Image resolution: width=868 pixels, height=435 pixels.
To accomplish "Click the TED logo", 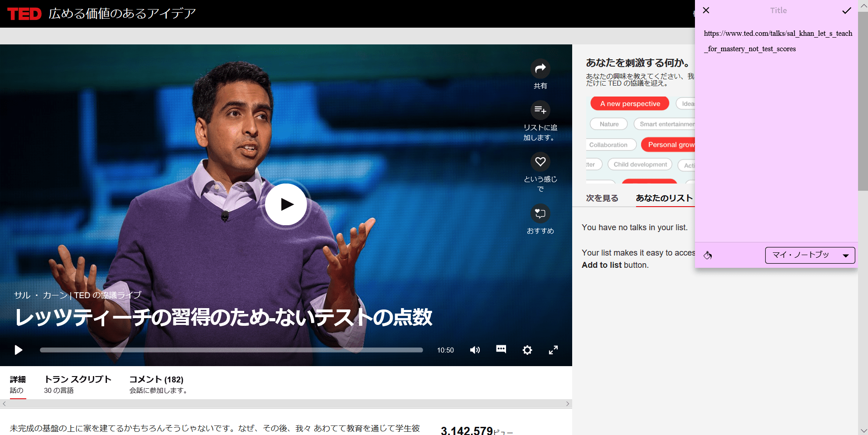I will (x=24, y=14).
